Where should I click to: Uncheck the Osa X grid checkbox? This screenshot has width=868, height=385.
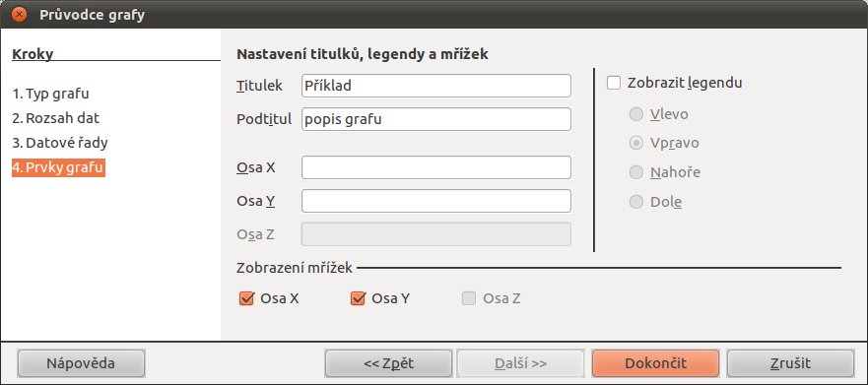[x=245, y=298]
